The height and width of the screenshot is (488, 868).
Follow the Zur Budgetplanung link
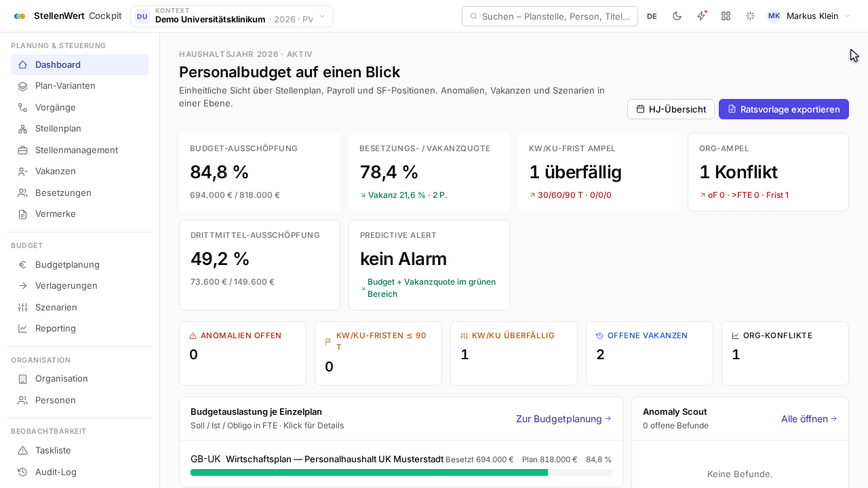[x=564, y=419]
